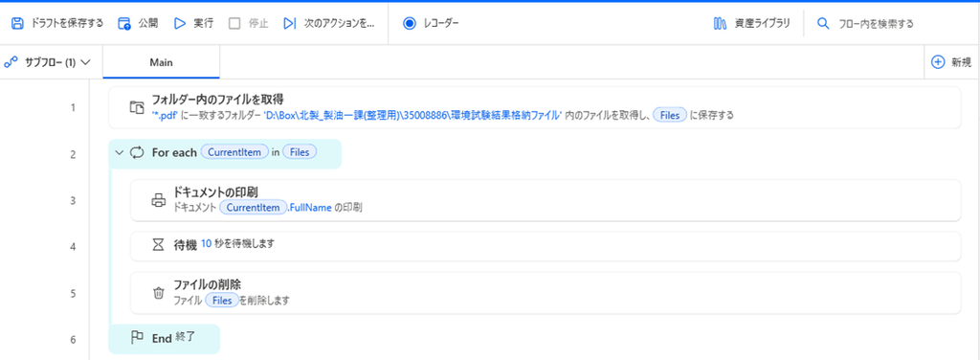
Task: Click the plus icon for 新規
Action: click(938, 62)
